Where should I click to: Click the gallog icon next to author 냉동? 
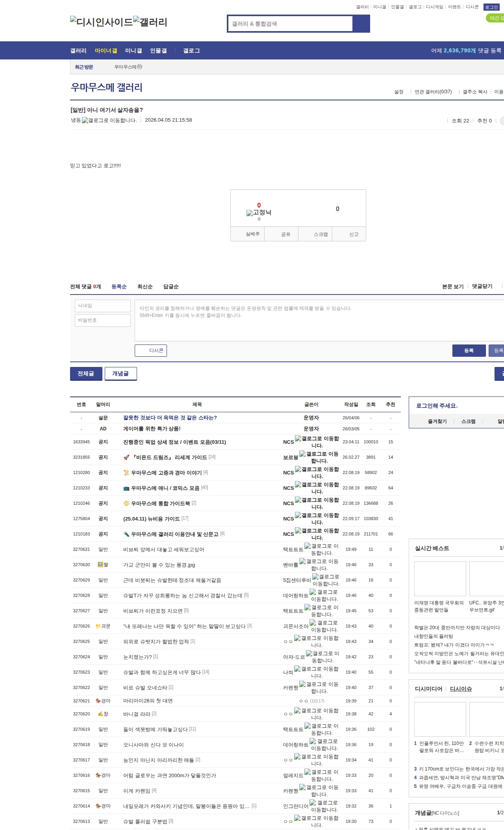[109, 120]
